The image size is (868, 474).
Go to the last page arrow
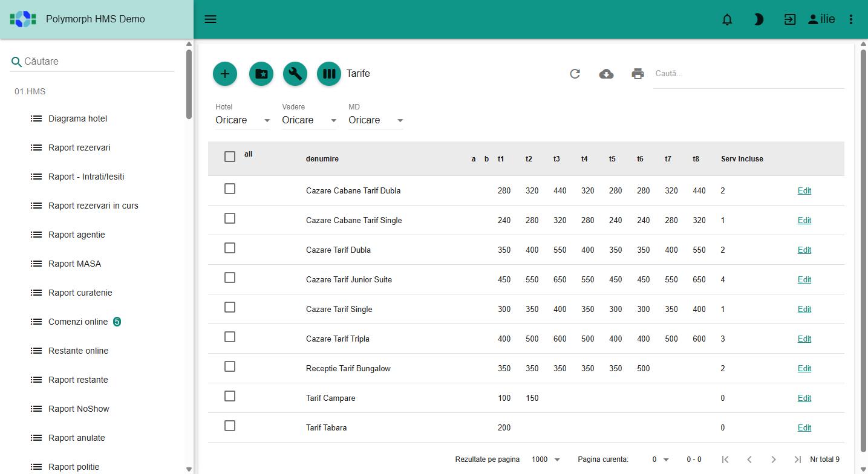click(x=798, y=459)
